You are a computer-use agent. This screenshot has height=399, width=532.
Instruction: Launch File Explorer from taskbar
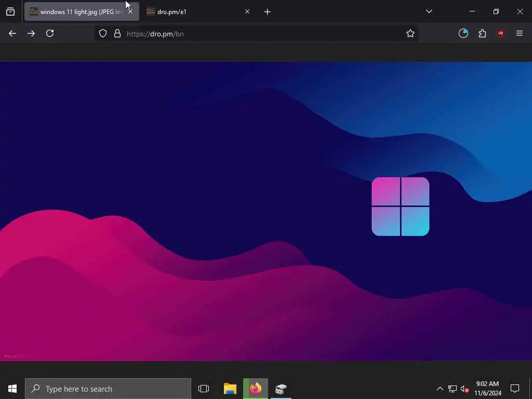(x=230, y=389)
